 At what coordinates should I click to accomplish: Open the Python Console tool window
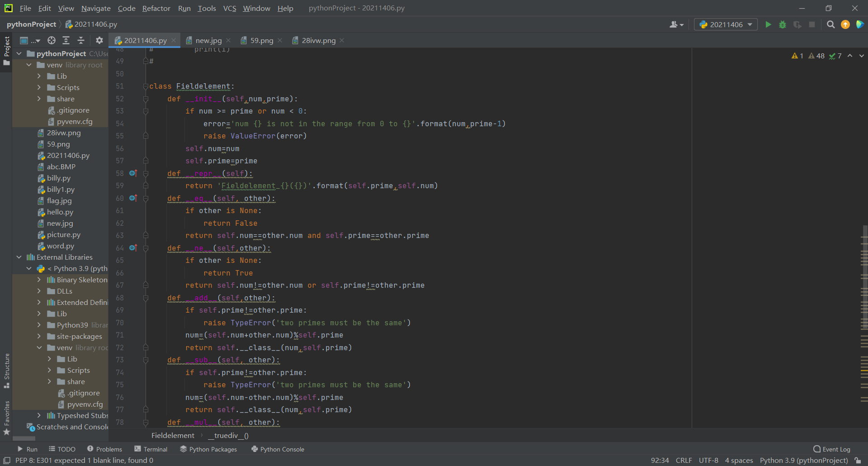[278, 449]
